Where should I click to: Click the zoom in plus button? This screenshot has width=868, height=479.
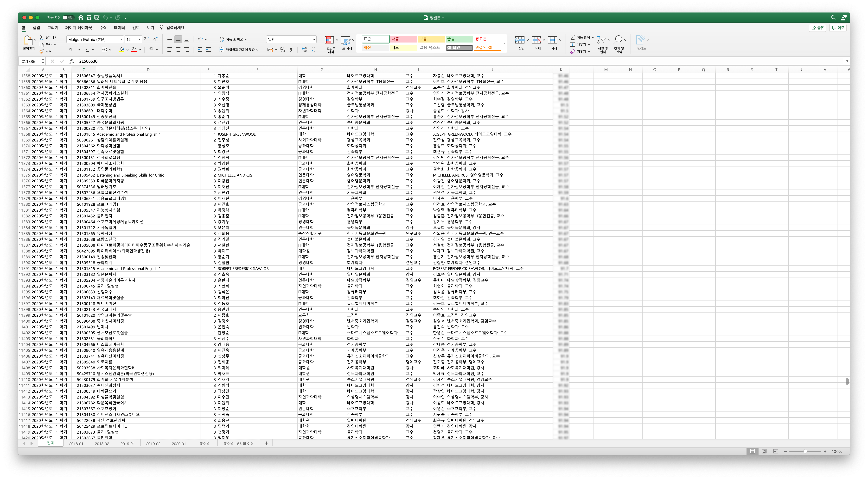[825, 451]
